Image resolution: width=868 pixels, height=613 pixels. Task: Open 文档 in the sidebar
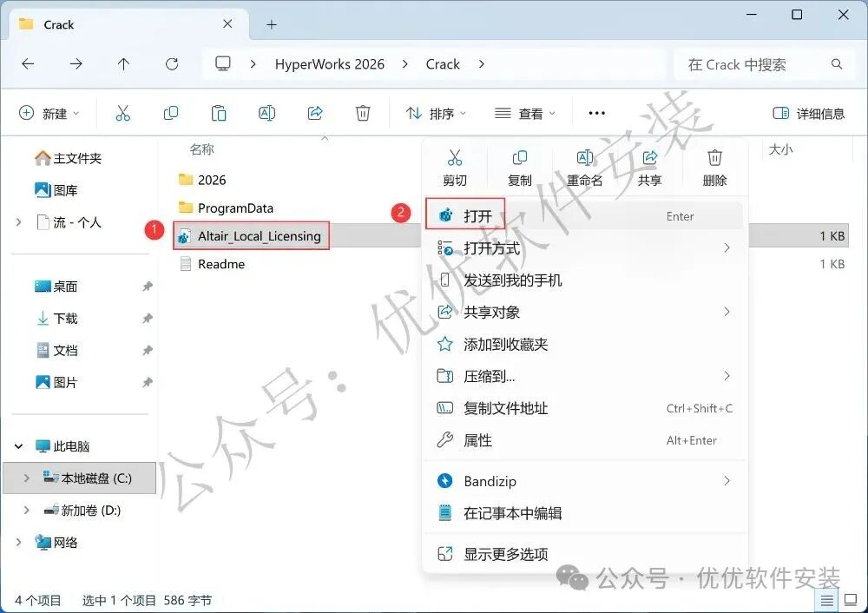56,351
